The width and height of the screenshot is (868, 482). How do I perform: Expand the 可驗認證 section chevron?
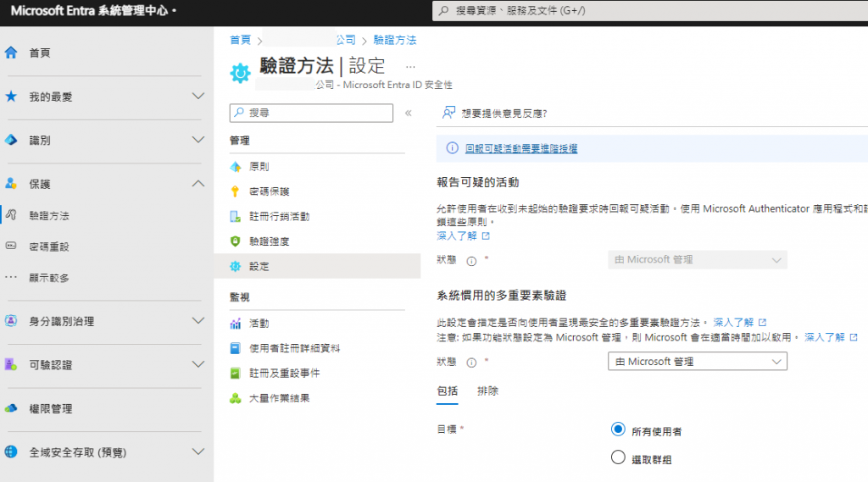click(198, 365)
